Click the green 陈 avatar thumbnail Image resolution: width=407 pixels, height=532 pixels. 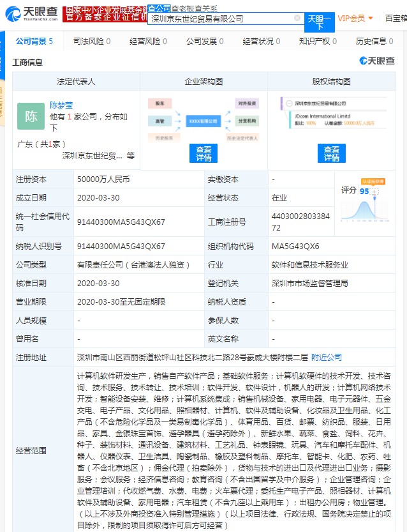coord(31,116)
